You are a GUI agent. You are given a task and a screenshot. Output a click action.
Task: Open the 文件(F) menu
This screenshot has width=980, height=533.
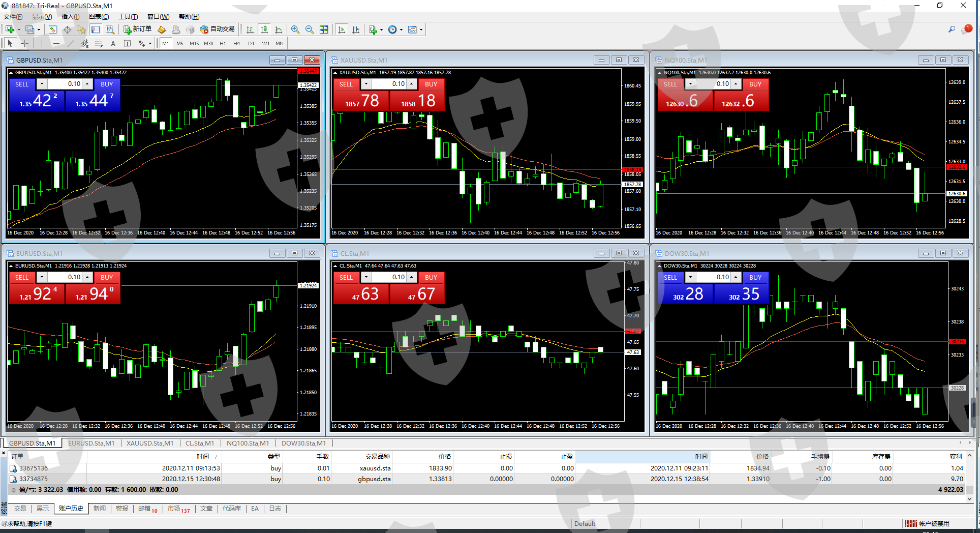point(13,17)
